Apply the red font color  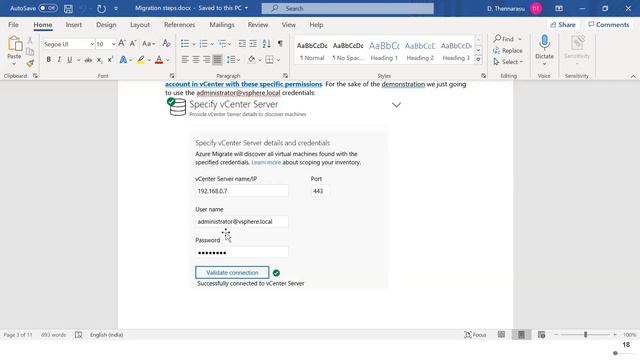(159, 60)
